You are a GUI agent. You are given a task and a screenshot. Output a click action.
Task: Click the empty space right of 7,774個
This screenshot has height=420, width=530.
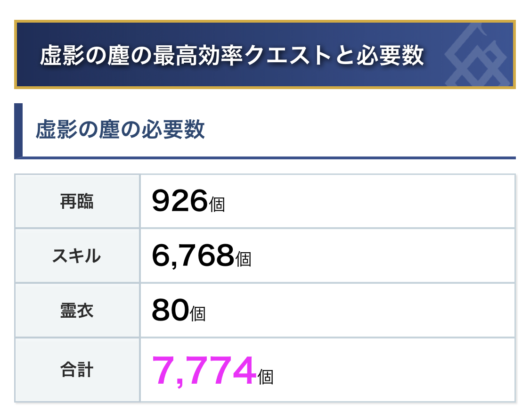pos(391,370)
